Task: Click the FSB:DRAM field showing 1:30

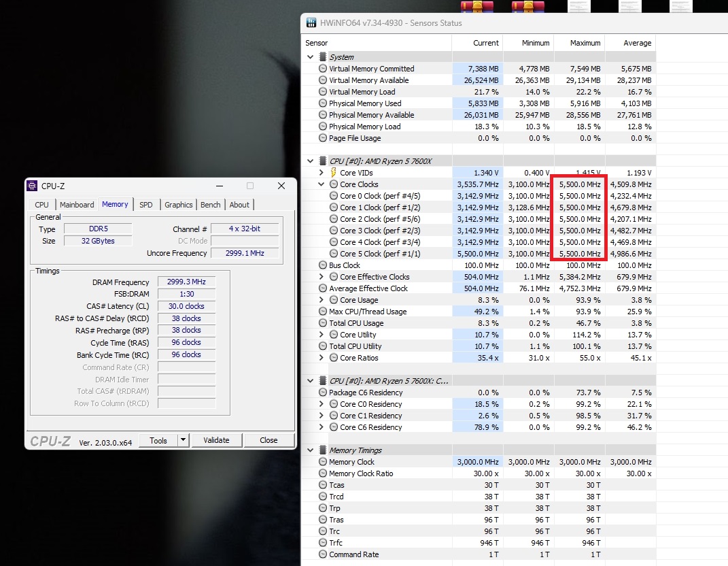Action: [186, 294]
